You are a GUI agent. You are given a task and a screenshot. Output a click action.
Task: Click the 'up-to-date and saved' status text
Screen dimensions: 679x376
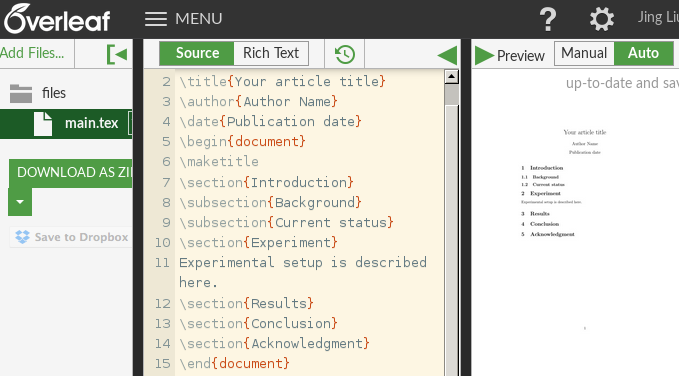tap(622, 83)
